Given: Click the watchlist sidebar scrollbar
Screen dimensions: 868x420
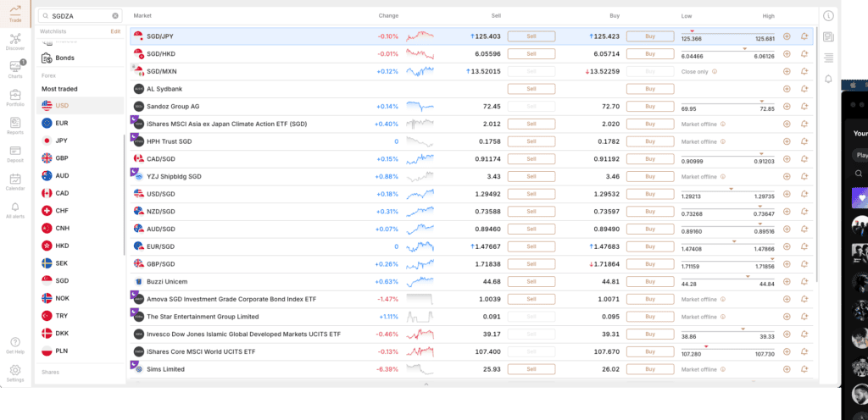Looking at the screenshot, I should (x=124, y=195).
